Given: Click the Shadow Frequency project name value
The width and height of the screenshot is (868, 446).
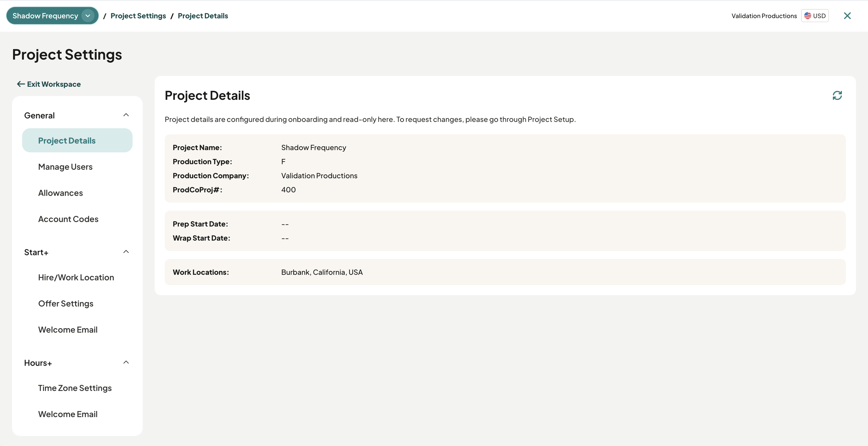Looking at the screenshot, I should pos(314,147).
